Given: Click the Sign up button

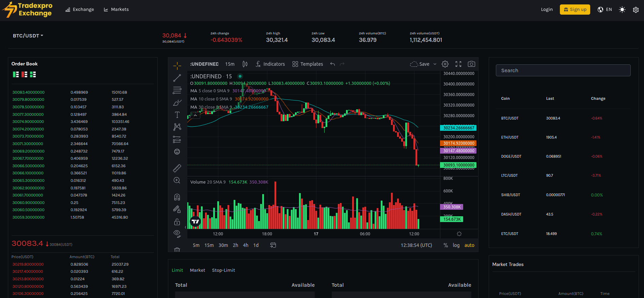Looking at the screenshot, I should click(575, 10).
